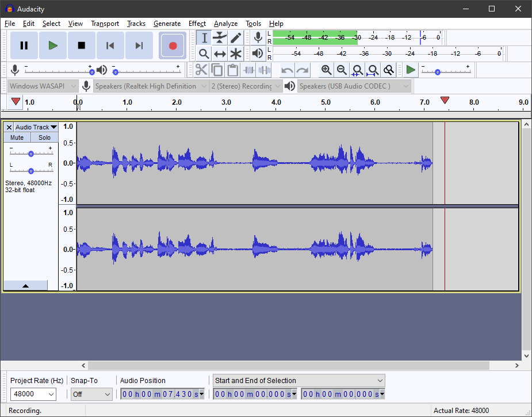Click the Paste clipboard icon

point(233,70)
